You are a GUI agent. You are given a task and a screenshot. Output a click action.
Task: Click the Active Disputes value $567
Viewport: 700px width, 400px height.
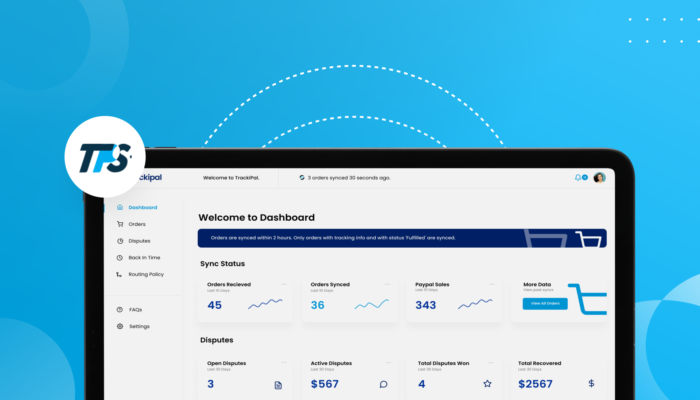325,384
